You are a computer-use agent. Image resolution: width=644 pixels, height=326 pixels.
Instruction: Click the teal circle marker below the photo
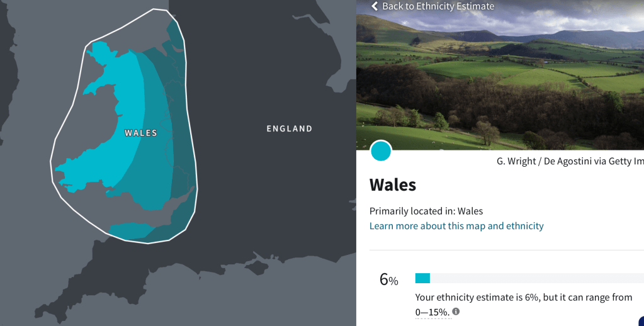(380, 151)
